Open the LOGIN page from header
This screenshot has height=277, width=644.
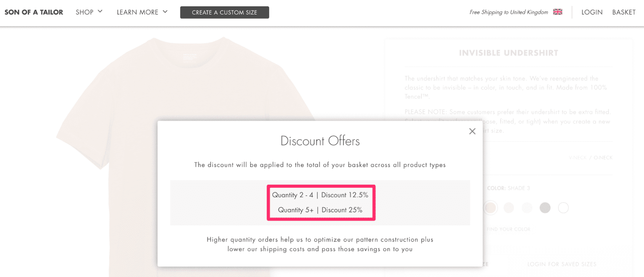591,12
